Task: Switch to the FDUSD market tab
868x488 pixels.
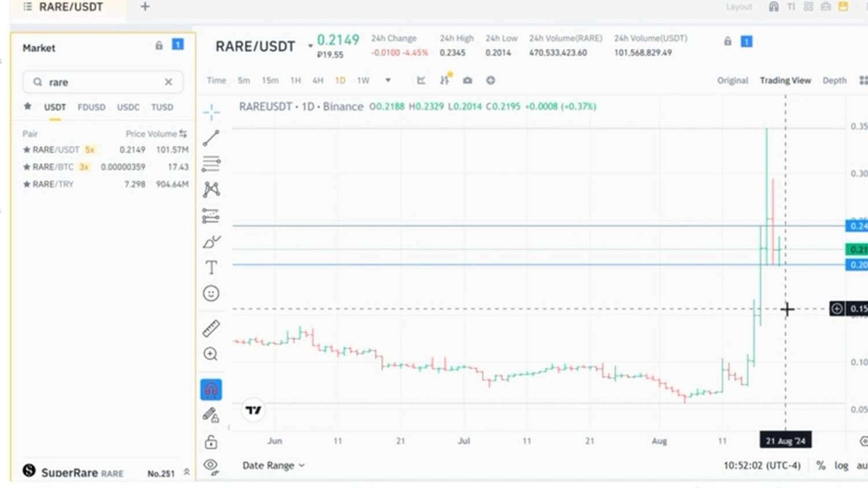Action: (91, 107)
